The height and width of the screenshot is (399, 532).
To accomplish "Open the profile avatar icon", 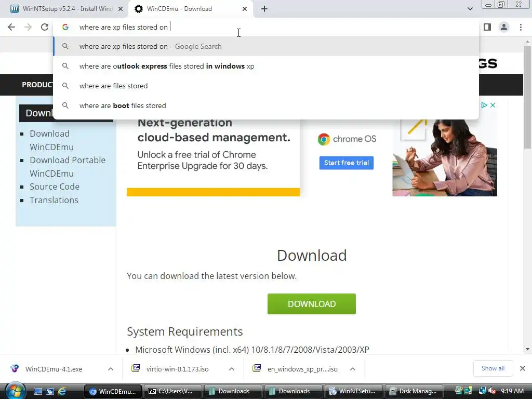I will (504, 27).
